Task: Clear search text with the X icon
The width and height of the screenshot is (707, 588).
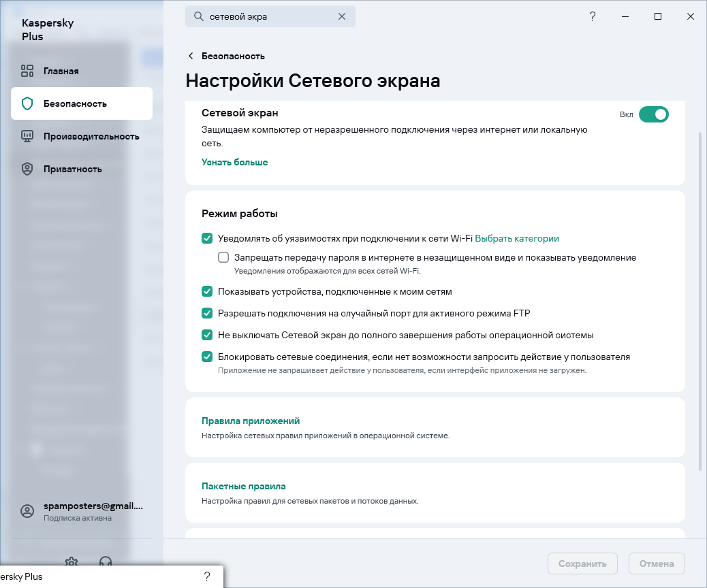Action: coord(342,16)
